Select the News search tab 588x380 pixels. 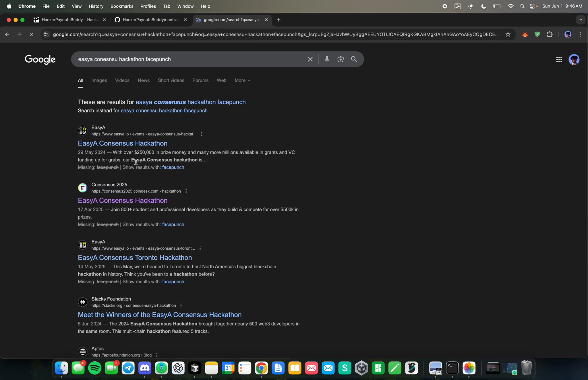(x=144, y=81)
